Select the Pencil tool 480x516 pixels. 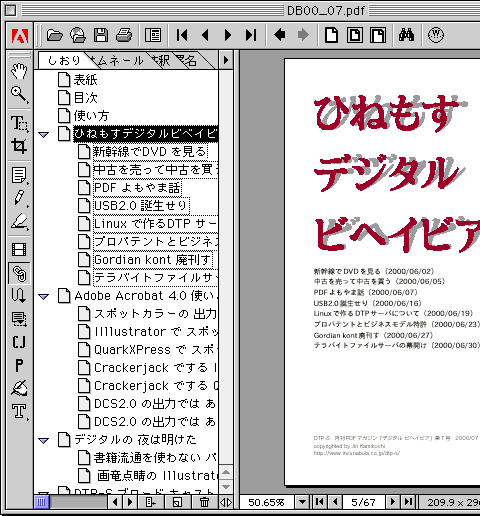[19, 198]
